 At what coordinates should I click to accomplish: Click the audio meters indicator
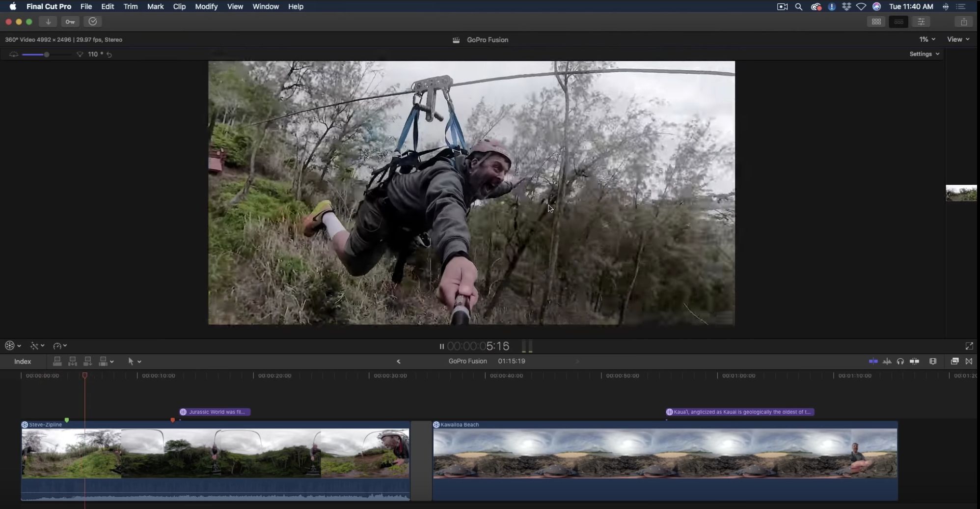click(x=527, y=346)
